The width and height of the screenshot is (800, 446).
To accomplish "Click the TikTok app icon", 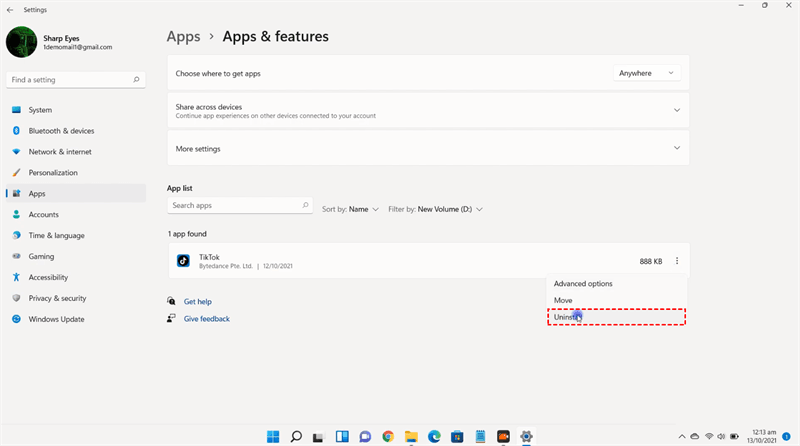I will [183, 261].
